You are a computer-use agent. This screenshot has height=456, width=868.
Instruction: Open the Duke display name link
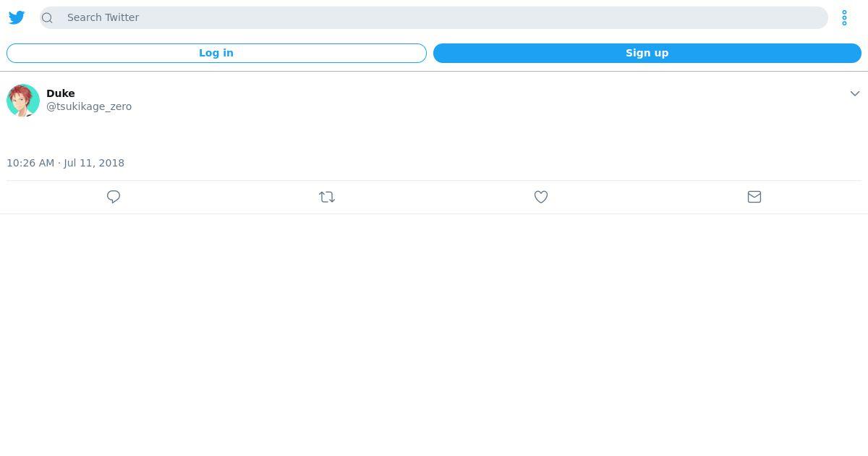[61, 93]
